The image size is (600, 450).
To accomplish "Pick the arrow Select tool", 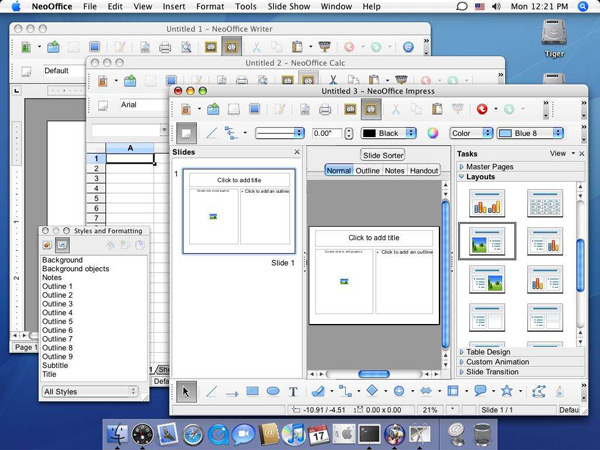I will pos(185,392).
